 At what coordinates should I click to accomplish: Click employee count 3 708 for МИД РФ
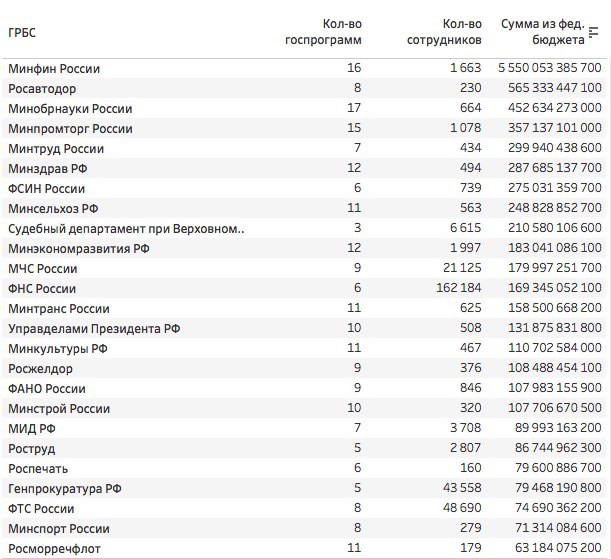[x=466, y=428]
